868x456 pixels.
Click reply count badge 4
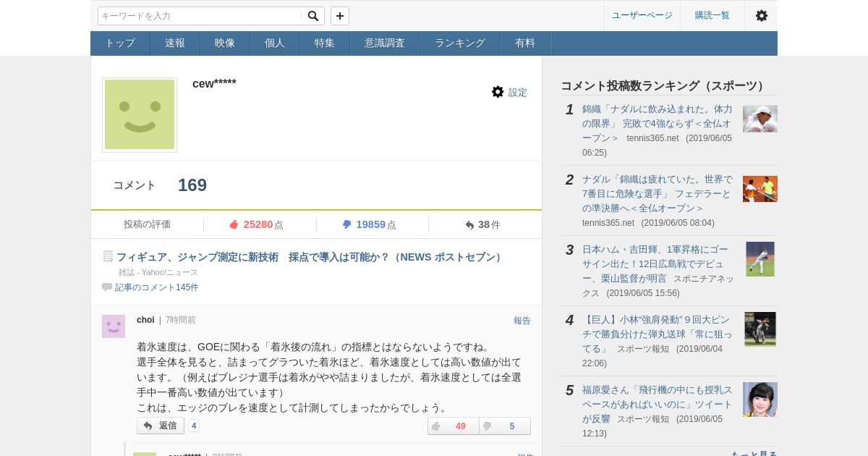[194, 426]
